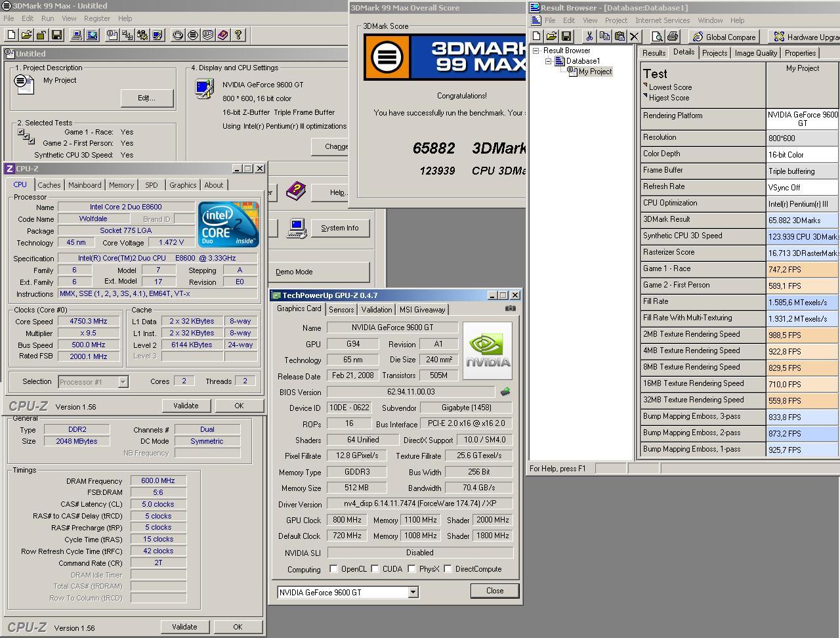Open Internet Services menu in Result Browser
The image size is (840, 638).
pos(662,20)
